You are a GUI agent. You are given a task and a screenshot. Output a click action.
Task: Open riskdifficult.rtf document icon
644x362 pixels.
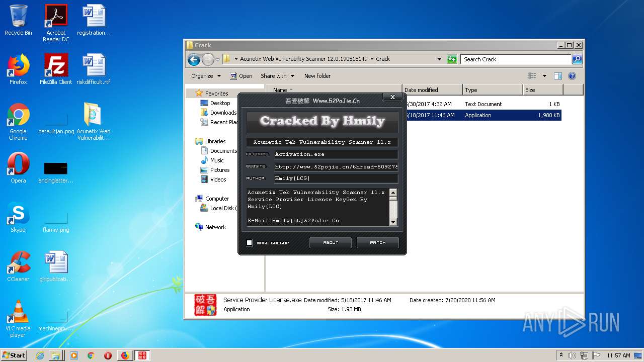pyautogui.click(x=94, y=69)
